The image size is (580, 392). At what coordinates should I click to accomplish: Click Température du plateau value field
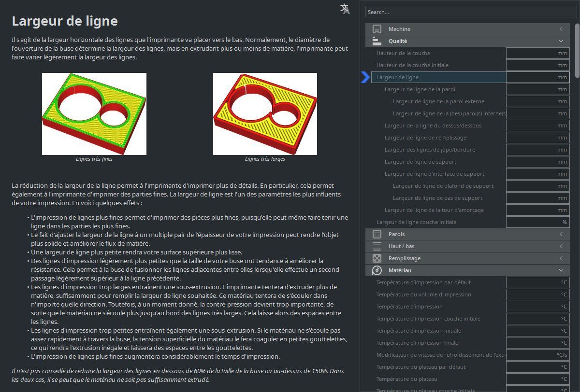click(x=538, y=379)
